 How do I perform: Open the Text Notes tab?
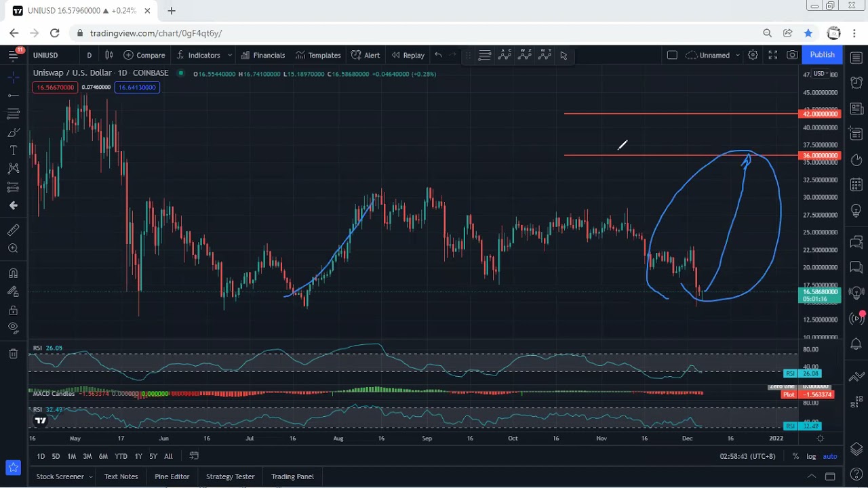click(x=121, y=476)
